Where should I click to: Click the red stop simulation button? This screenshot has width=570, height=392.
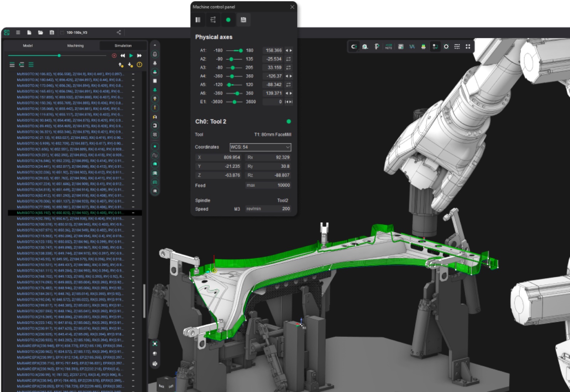coord(114,56)
